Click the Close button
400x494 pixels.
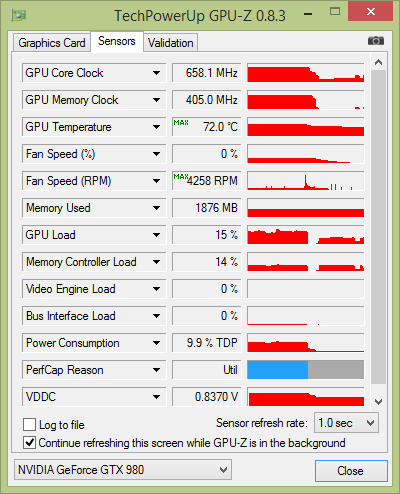coord(351,471)
